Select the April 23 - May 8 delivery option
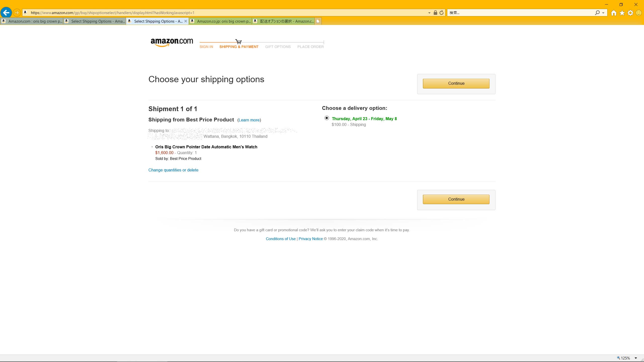Screen dimensions: 644x362 coord(327,118)
